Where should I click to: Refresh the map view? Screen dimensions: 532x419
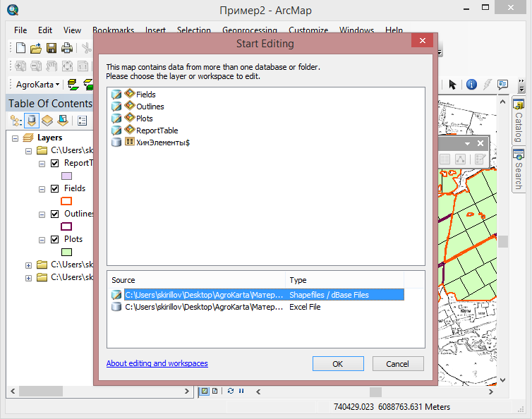[x=231, y=391]
